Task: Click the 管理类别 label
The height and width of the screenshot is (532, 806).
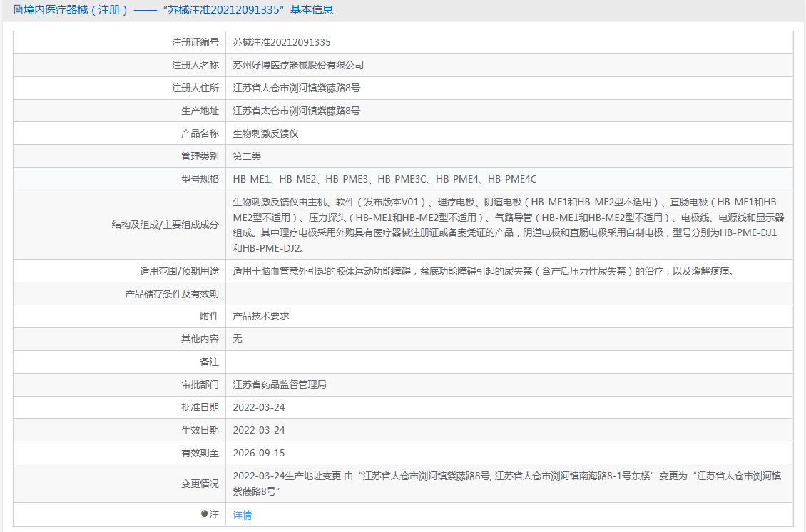Action: tap(200, 156)
